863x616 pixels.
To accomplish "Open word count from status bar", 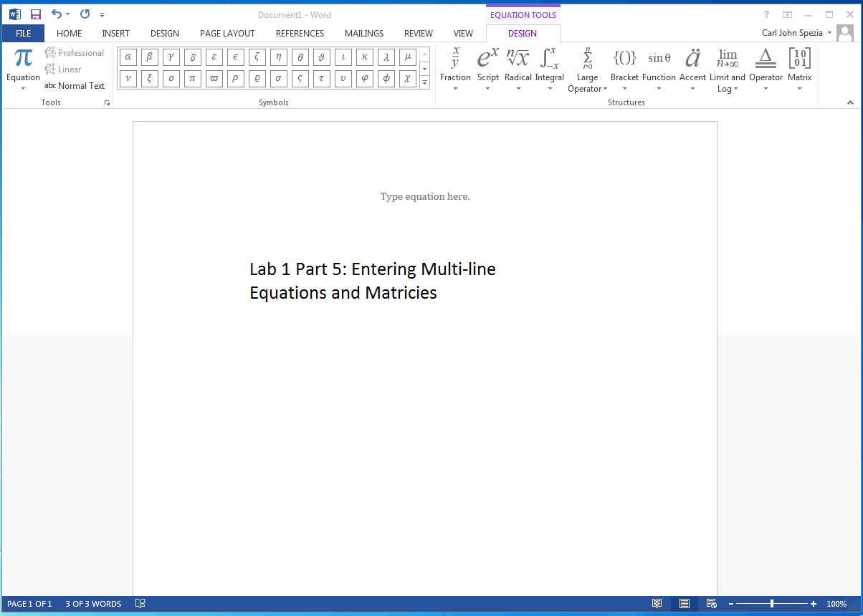I will tap(93, 604).
